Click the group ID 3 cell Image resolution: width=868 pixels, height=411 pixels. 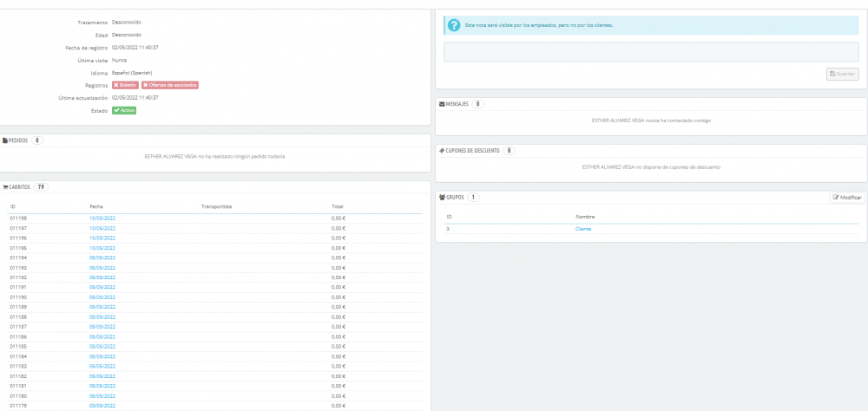(448, 229)
